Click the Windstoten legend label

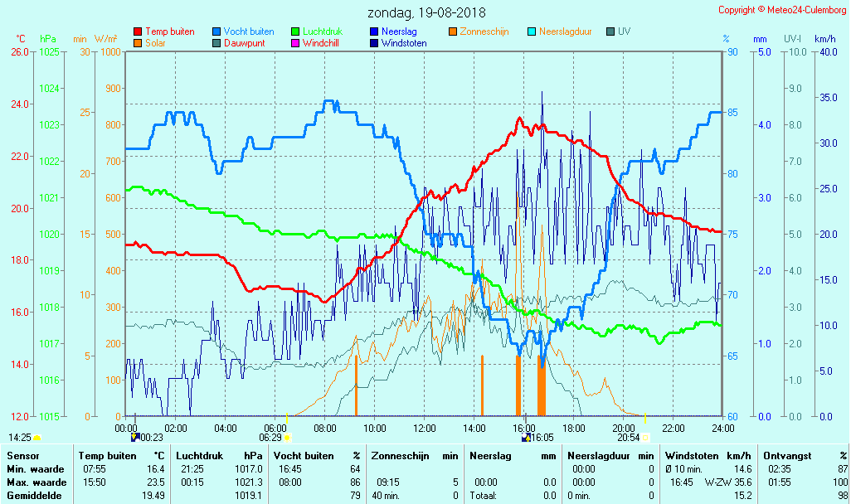[x=403, y=43]
